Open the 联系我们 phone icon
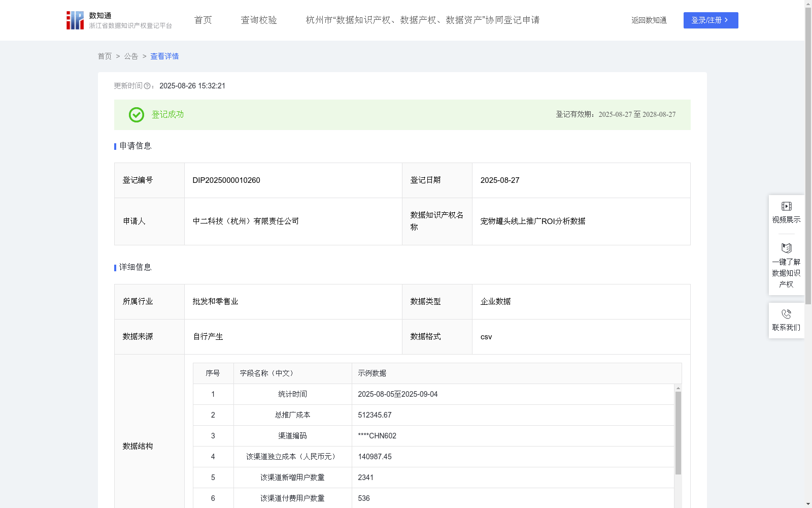 786,314
